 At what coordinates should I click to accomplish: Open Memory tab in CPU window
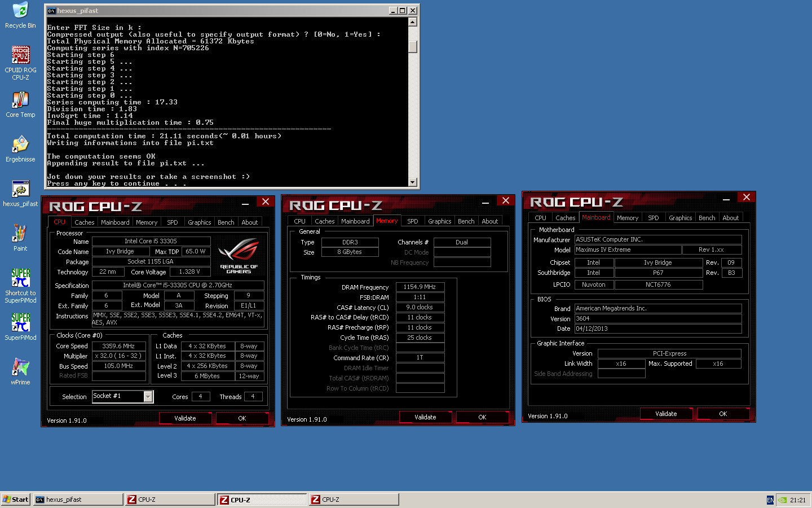point(147,222)
